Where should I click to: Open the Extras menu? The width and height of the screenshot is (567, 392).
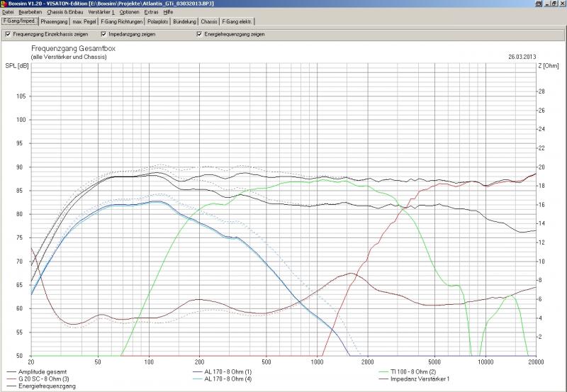click(151, 12)
